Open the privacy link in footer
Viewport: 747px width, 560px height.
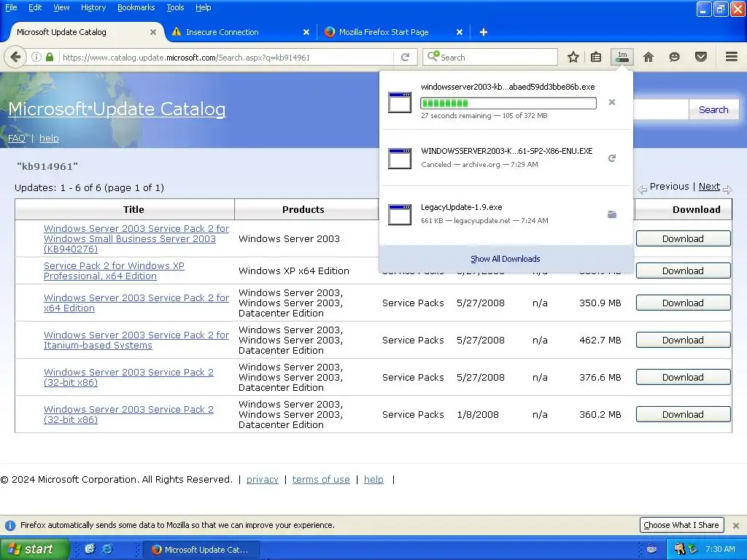[x=263, y=480]
